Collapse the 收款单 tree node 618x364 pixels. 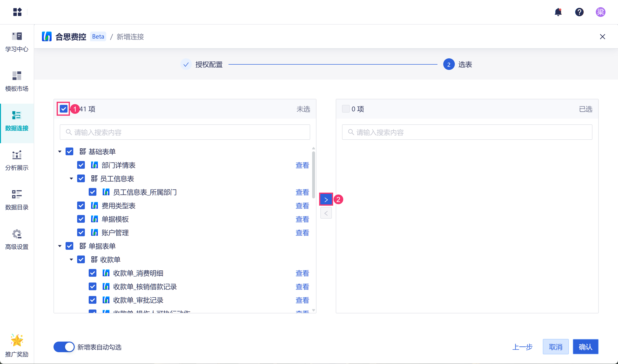[x=71, y=260]
